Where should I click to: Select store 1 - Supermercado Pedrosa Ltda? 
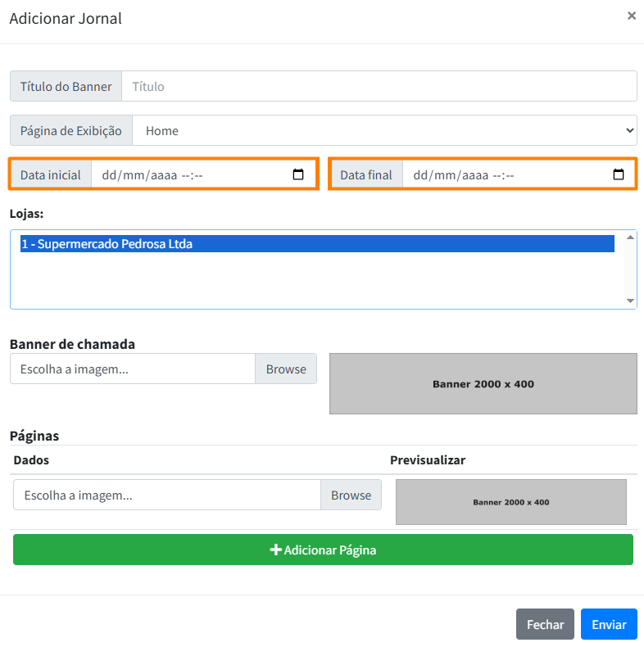click(317, 243)
